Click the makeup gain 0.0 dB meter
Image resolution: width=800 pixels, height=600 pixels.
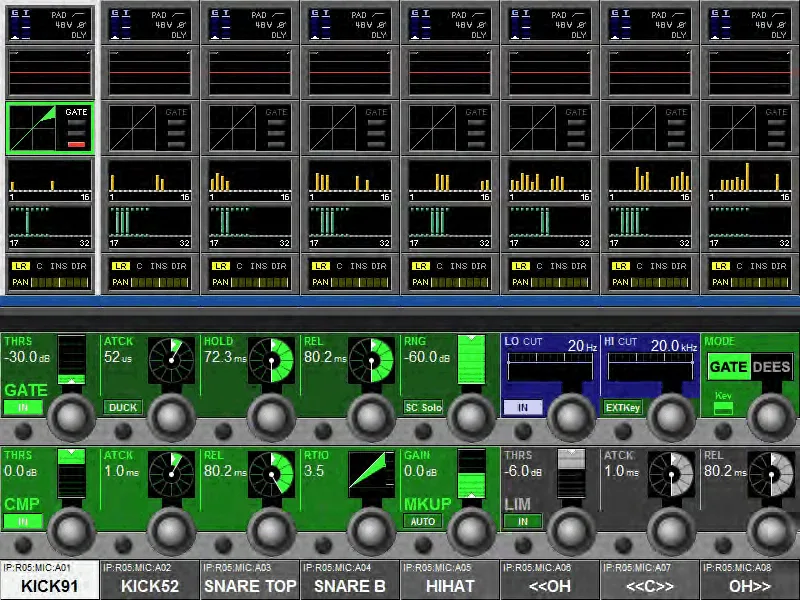[471, 474]
